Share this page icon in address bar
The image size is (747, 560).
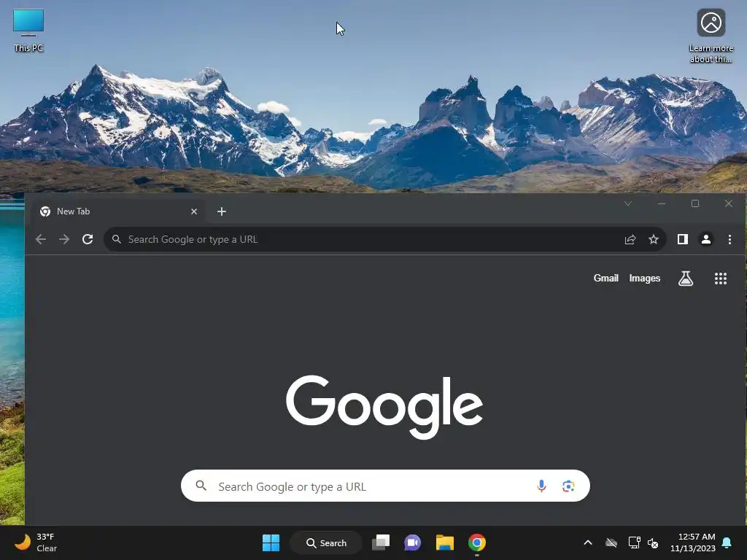(630, 239)
